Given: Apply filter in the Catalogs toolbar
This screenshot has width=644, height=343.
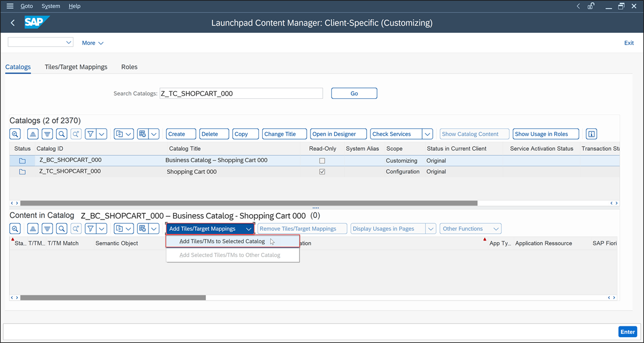Looking at the screenshot, I should (x=90, y=134).
